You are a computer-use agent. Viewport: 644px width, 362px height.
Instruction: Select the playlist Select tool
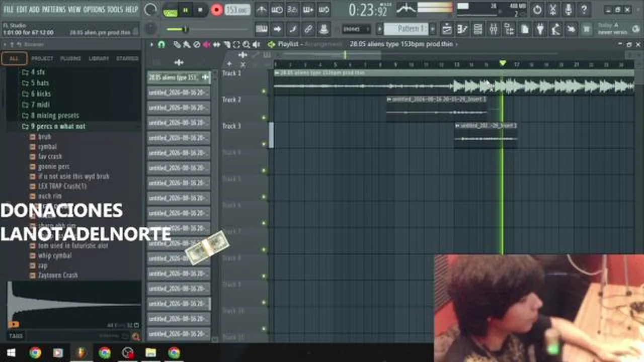(236, 45)
